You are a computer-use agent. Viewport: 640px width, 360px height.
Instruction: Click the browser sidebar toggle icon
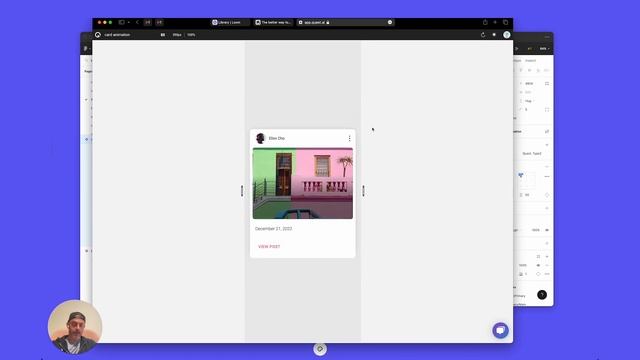point(121,22)
